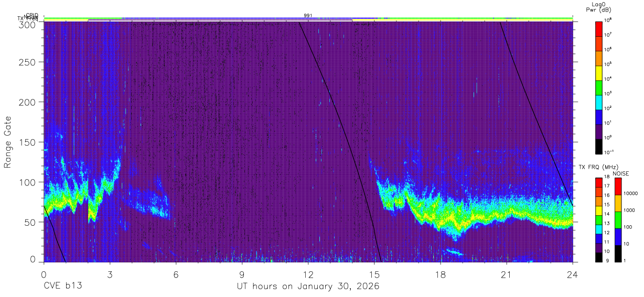Click the '300' range gate tick label
Viewport: 644px width, 297px height.
[27, 25]
